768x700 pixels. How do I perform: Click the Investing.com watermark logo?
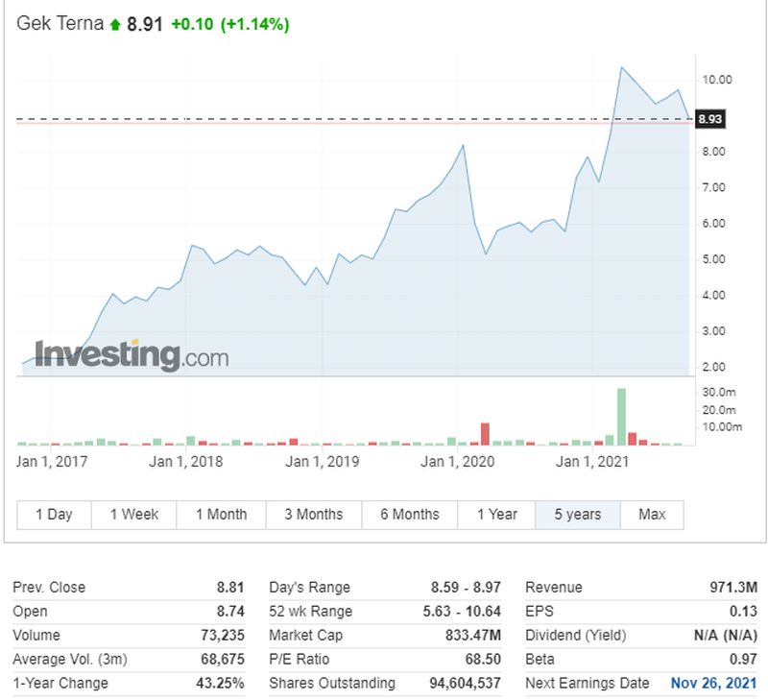[x=132, y=356]
